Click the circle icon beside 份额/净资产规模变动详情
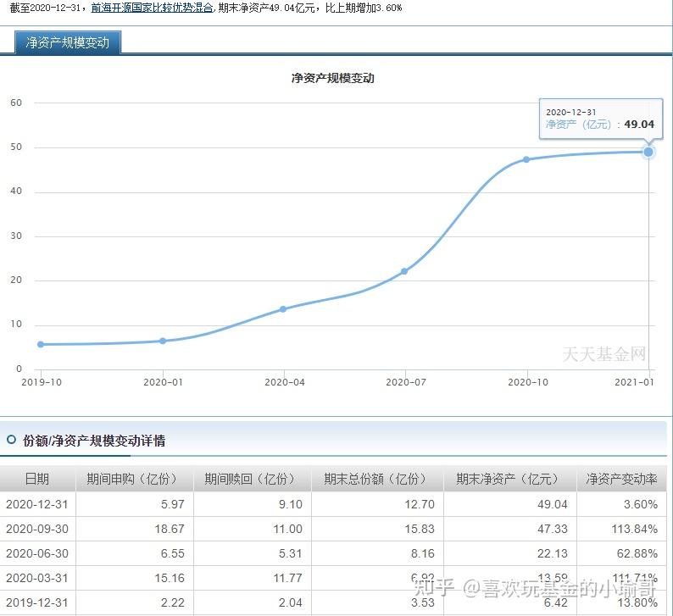The height and width of the screenshot is (616, 673). point(12,440)
